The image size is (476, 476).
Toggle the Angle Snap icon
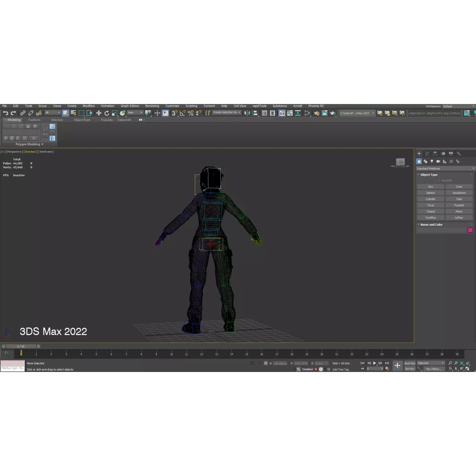(182, 113)
